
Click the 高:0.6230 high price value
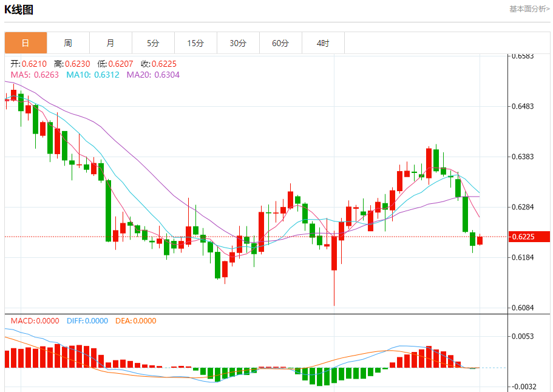pos(72,64)
